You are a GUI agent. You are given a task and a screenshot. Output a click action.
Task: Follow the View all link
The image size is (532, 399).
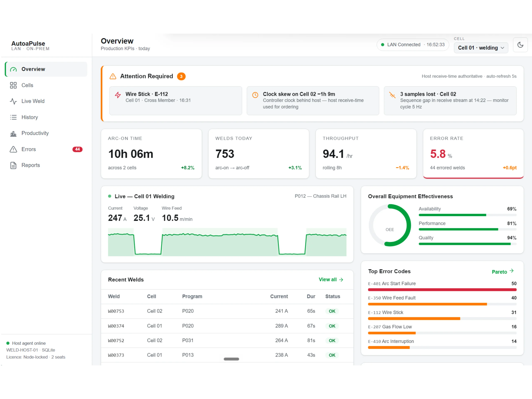[331, 279]
